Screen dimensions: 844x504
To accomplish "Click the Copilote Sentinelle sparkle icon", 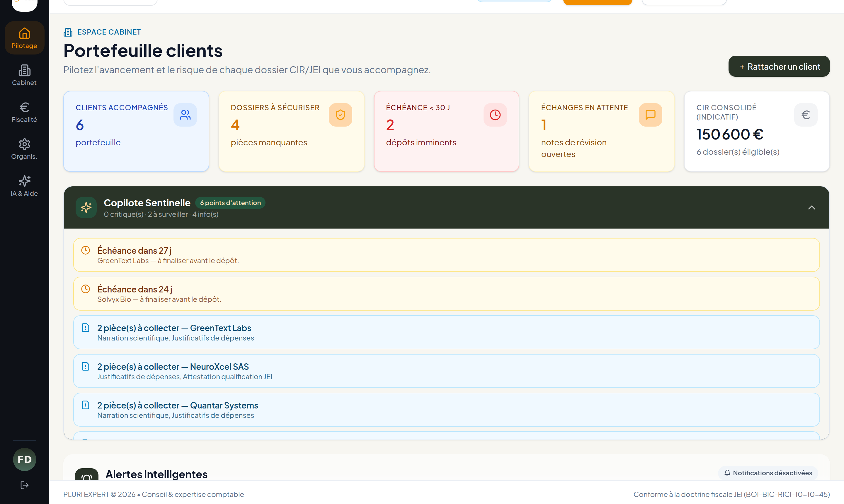I will [x=86, y=207].
